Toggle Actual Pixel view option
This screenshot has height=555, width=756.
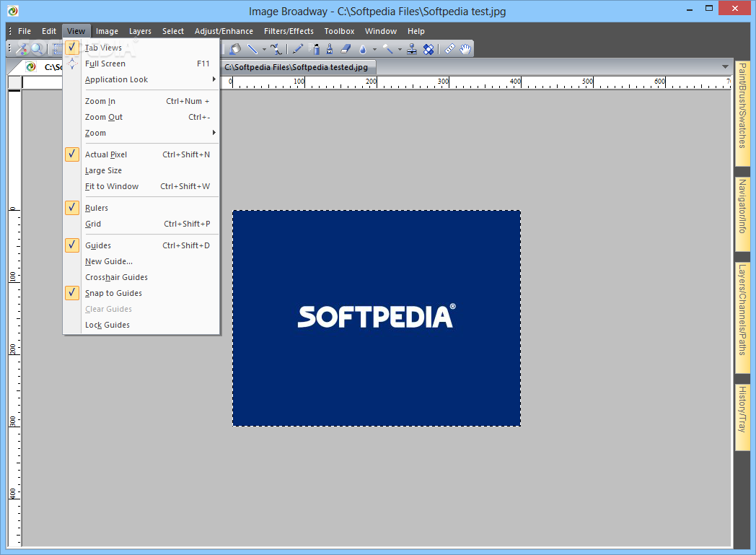(x=141, y=154)
